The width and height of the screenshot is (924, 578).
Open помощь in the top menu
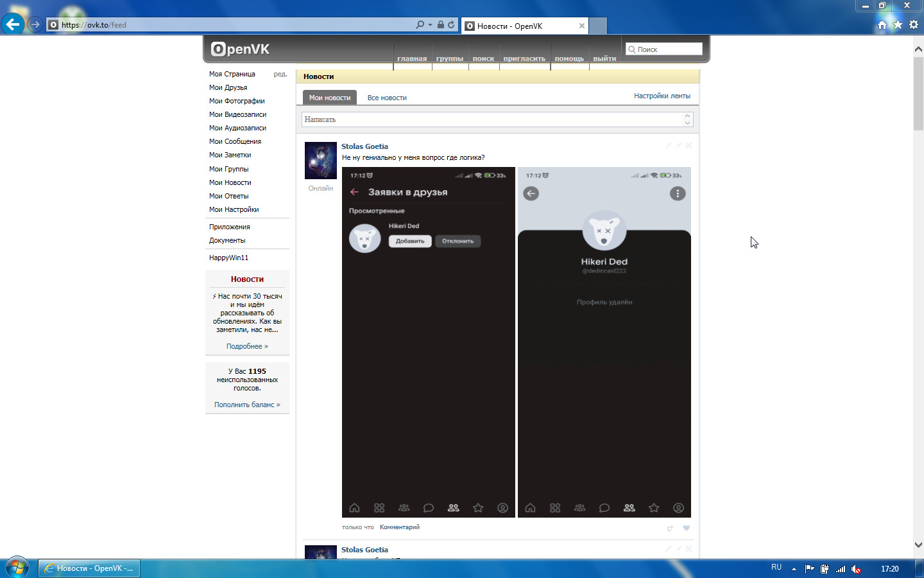pos(569,58)
